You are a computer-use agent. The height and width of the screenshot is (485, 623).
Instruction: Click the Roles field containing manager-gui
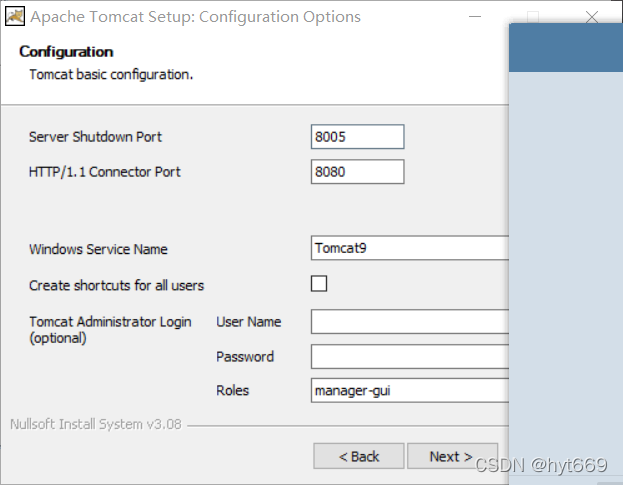(x=410, y=390)
